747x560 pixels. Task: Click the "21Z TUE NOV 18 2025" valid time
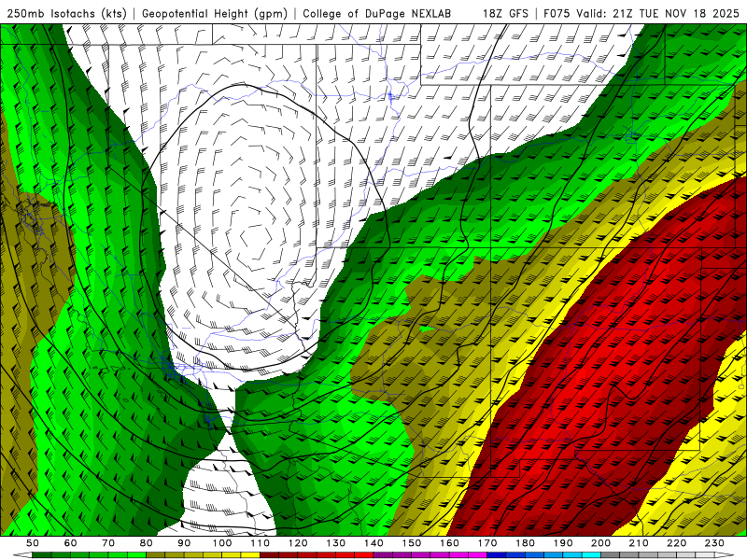pos(676,14)
